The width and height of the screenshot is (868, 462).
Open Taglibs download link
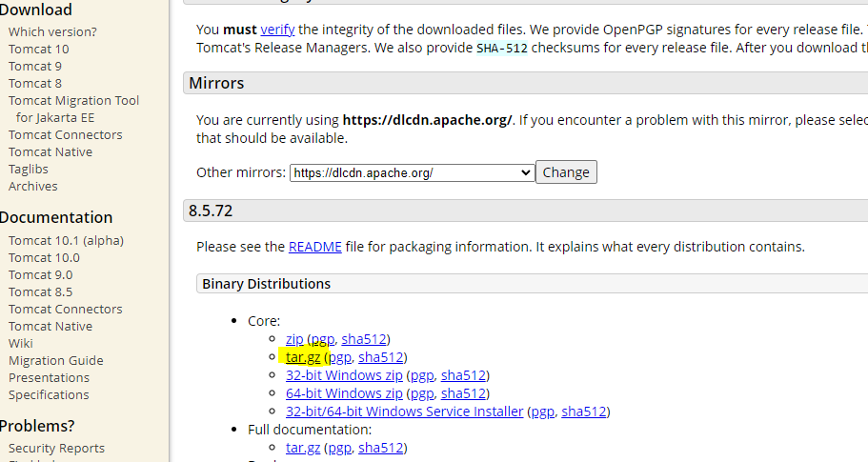[29, 170]
